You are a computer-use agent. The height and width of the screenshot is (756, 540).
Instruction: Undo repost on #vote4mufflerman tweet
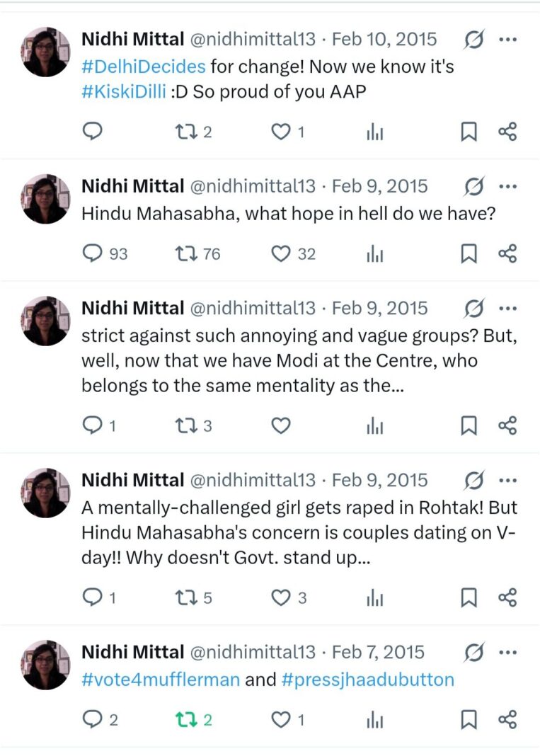coord(184,720)
